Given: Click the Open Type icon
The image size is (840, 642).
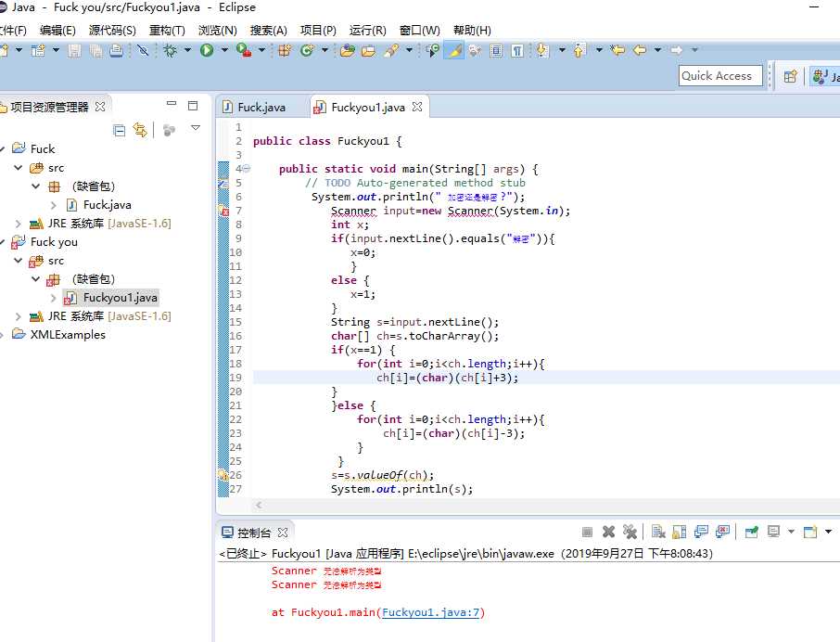Looking at the screenshot, I should point(348,50).
